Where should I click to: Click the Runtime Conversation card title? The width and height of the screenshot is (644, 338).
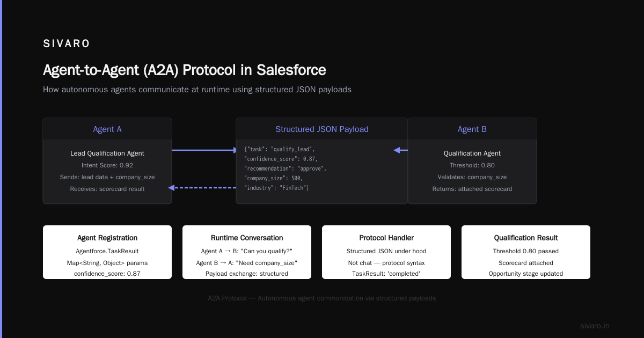[247, 238]
